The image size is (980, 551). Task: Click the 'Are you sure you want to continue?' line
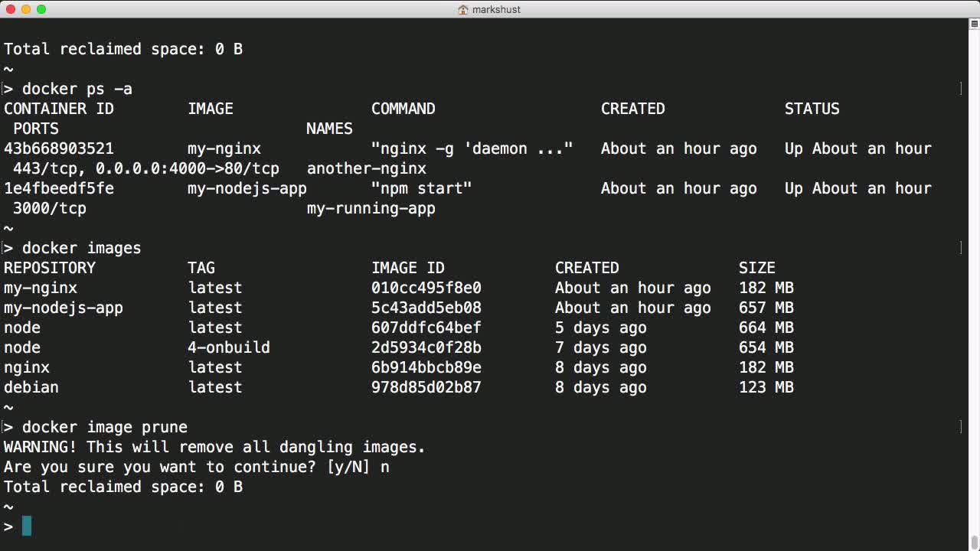pyautogui.click(x=197, y=467)
